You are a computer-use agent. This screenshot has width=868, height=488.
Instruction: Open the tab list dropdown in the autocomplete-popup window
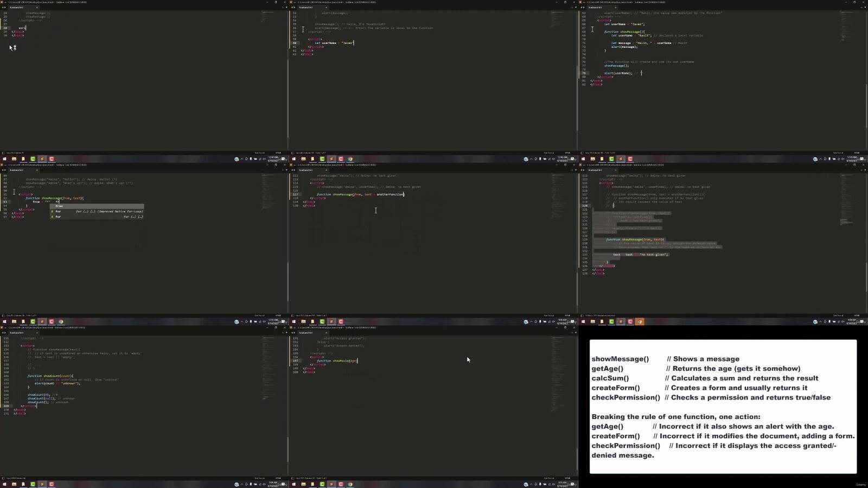click(x=286, y=170)
